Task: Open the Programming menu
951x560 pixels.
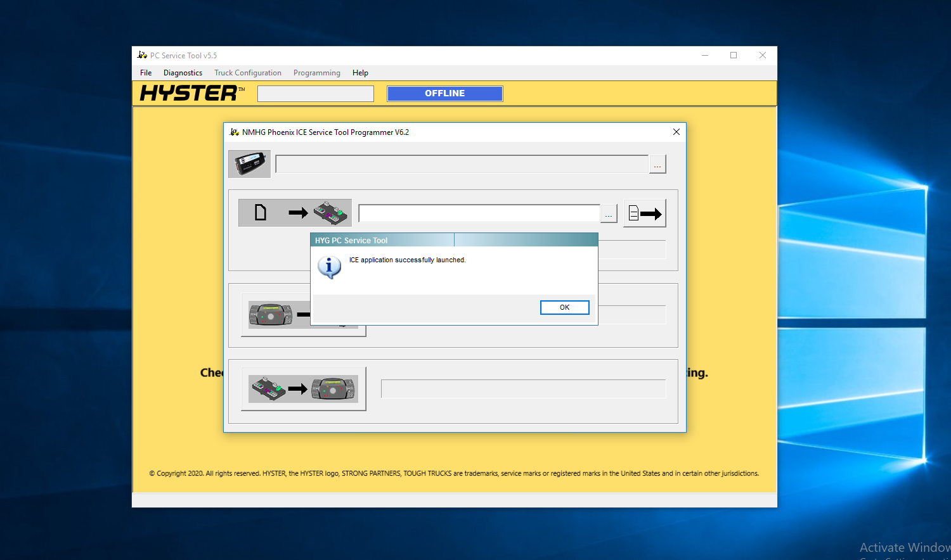Action: (x=316, y=72)
